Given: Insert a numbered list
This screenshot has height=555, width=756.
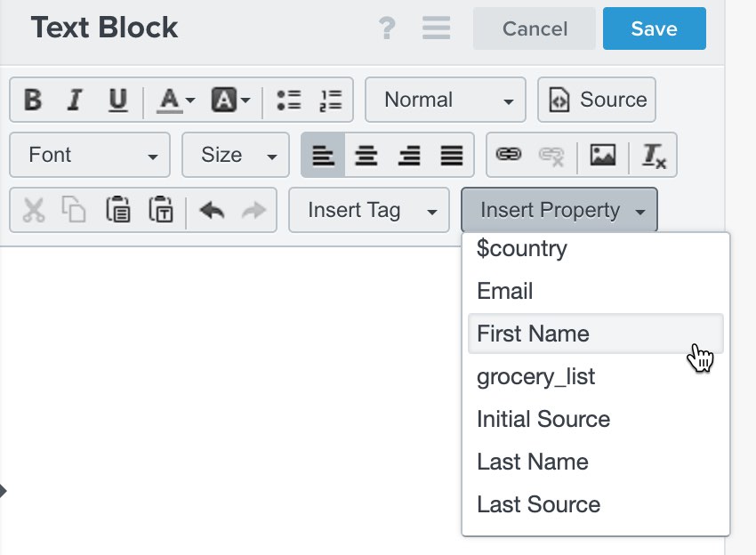Looking at the screenshot, I should [331, 100].
